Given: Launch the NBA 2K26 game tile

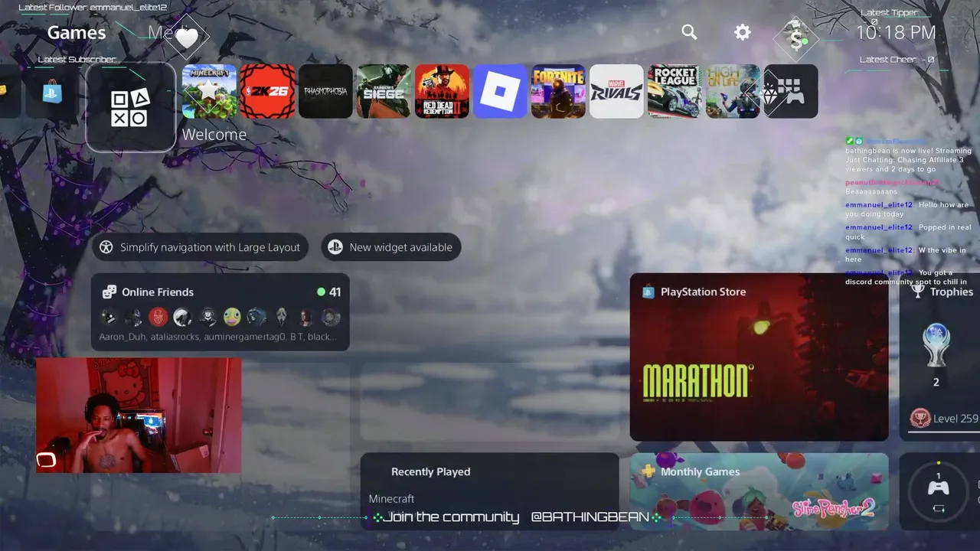Looking at the screenshot, I should point(267,91).
